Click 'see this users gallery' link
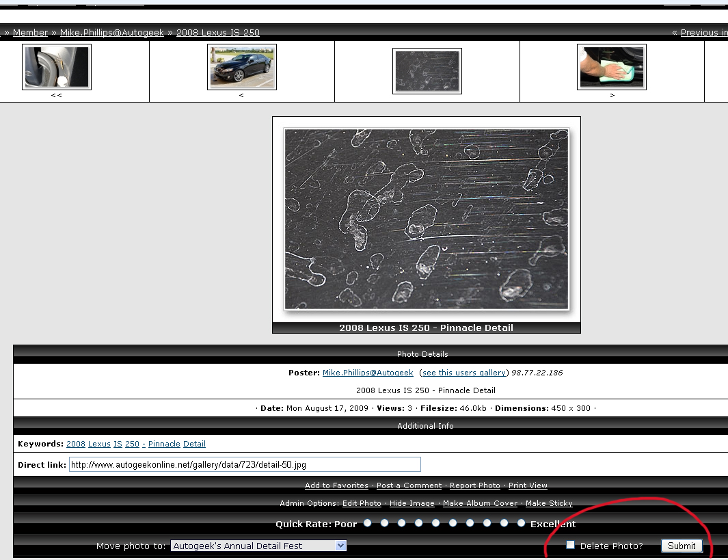The width and height of the screenshot is (728, 560). pyautogui.click(x=464, y=373)
